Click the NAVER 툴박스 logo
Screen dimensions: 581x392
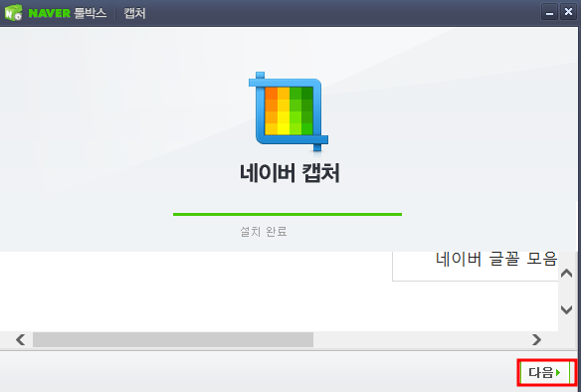(x=56, y=13)
